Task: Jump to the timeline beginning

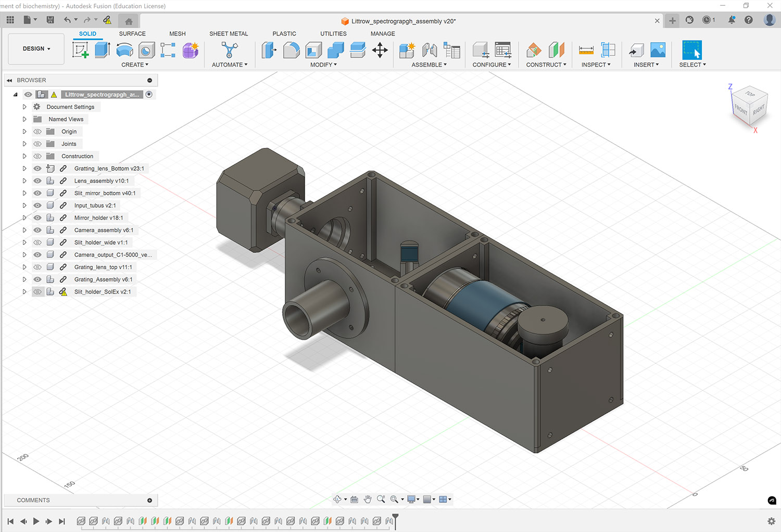Action: click(x=10, y=521)
